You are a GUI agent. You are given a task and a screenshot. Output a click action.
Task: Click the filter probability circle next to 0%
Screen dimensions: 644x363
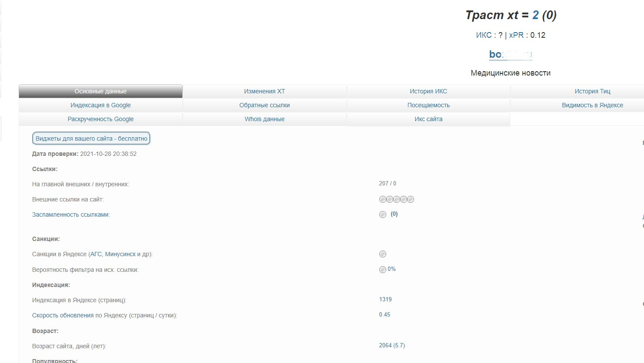(x=383, y=270)
